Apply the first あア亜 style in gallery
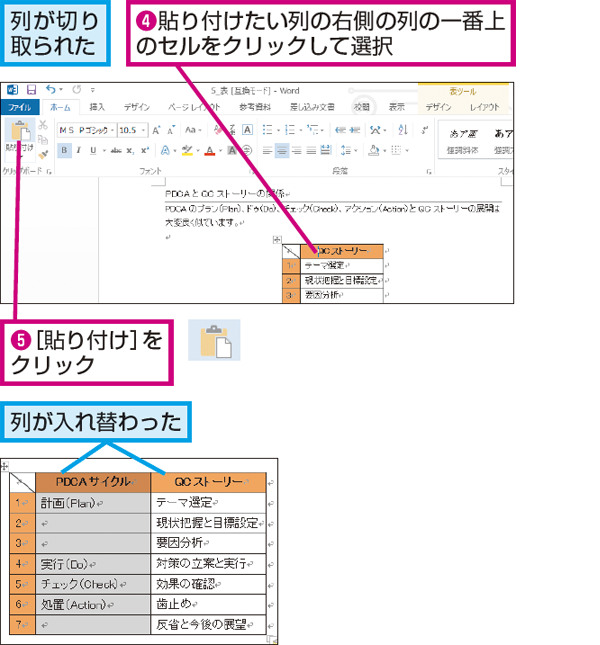Screen dimensions: 600x645 tap(463, 141)
